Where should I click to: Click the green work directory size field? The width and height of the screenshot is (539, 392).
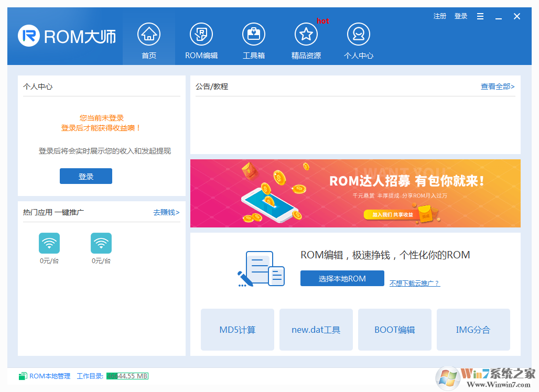[x=127, y=376]
